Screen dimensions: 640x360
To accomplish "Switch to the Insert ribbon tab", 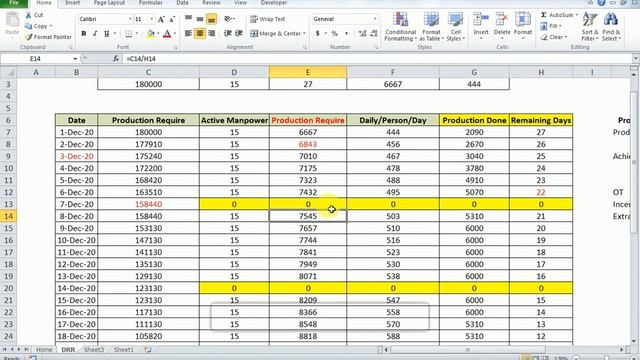I will point(72,3).
